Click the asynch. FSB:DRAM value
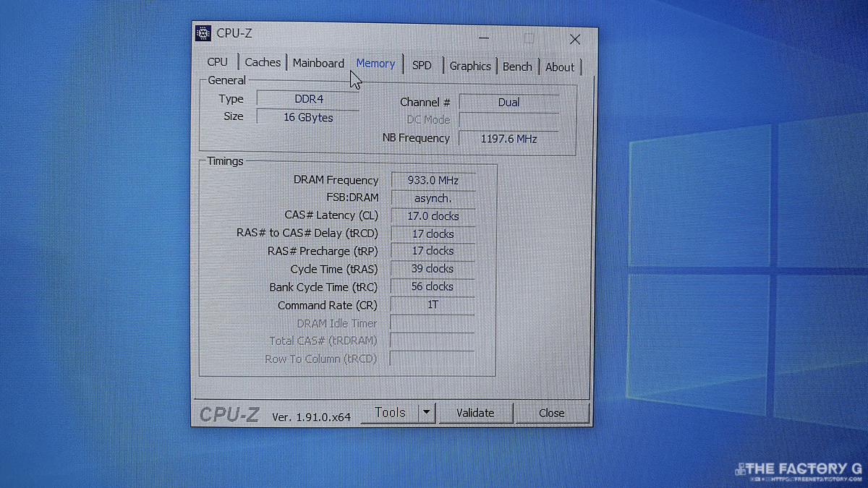The width and height of the screenshot is (868, 488). pyautogui.click(x=433, y=198)
